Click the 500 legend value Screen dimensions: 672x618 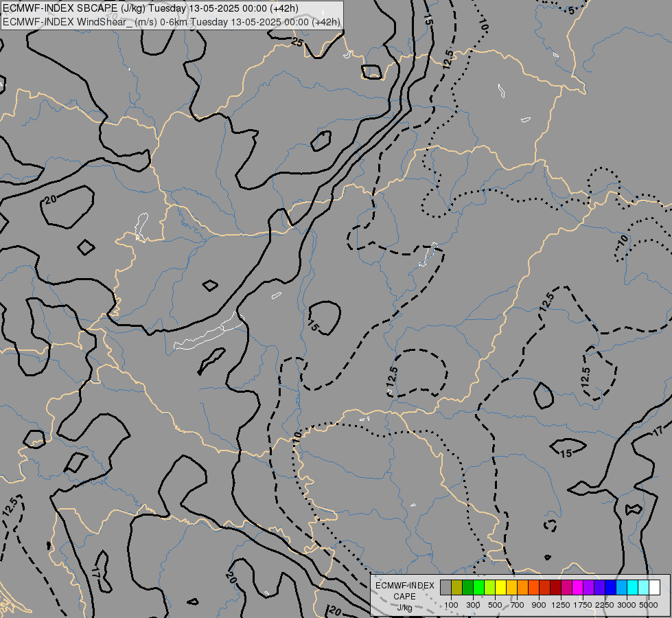coord(495,605)
